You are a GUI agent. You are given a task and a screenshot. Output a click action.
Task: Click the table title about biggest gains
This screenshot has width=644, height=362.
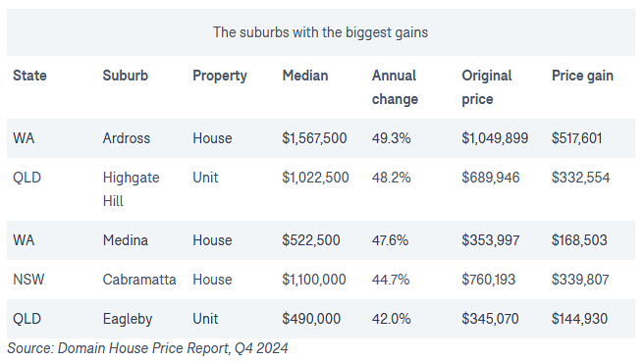coord(320,32)
